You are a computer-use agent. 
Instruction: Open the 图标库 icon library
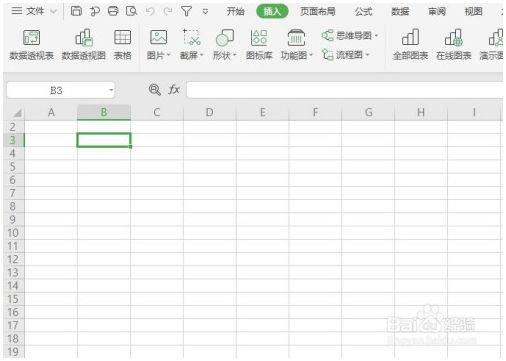tap(259, 45)
